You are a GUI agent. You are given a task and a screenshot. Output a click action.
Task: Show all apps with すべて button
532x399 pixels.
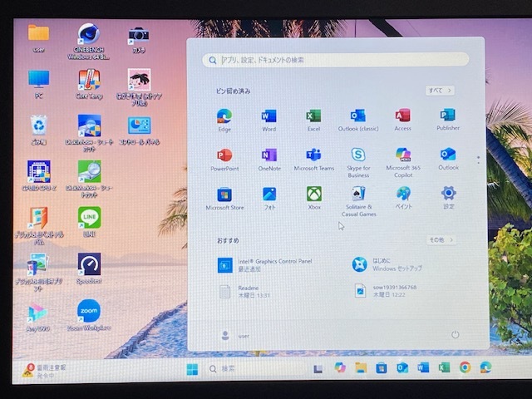pos(440,91)
